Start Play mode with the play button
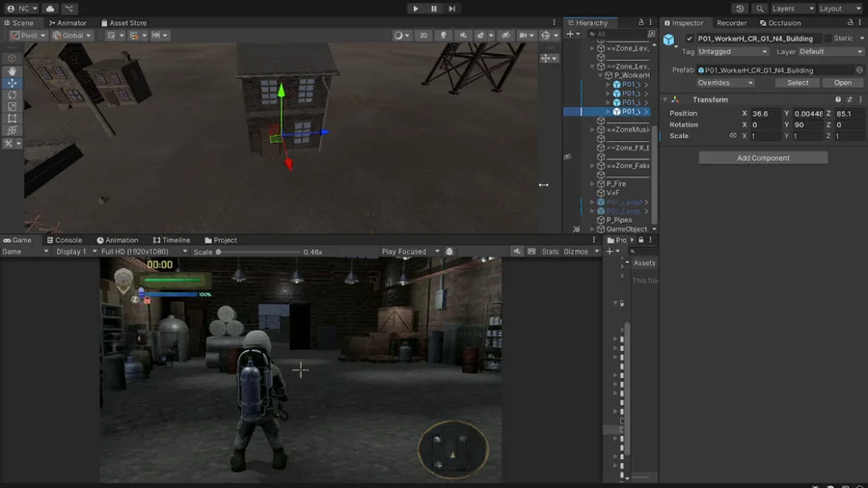 pyautogui.click(x=415, y=9)
